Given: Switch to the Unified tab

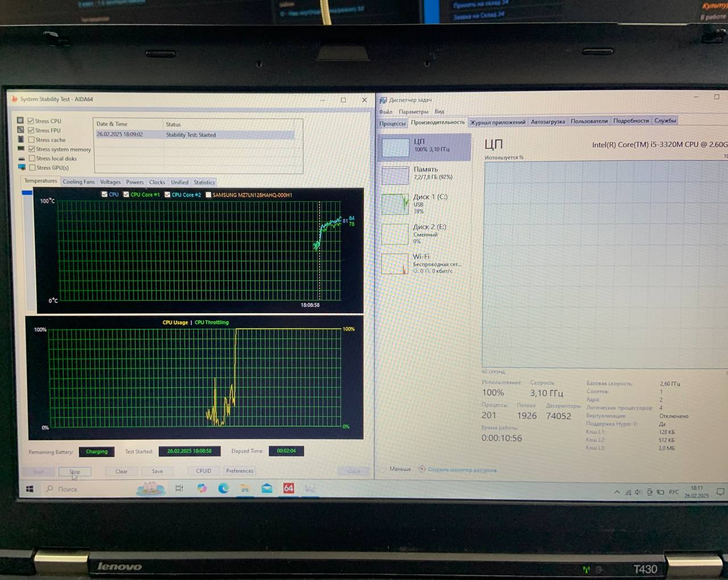Looking at the screenshot, I should (180, 182).
